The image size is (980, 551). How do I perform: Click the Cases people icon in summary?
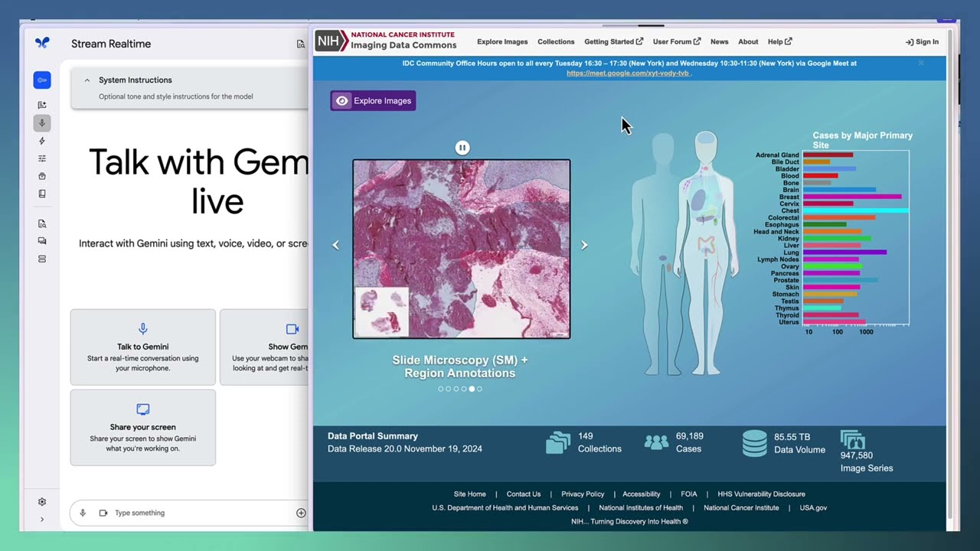click(656, 442)
